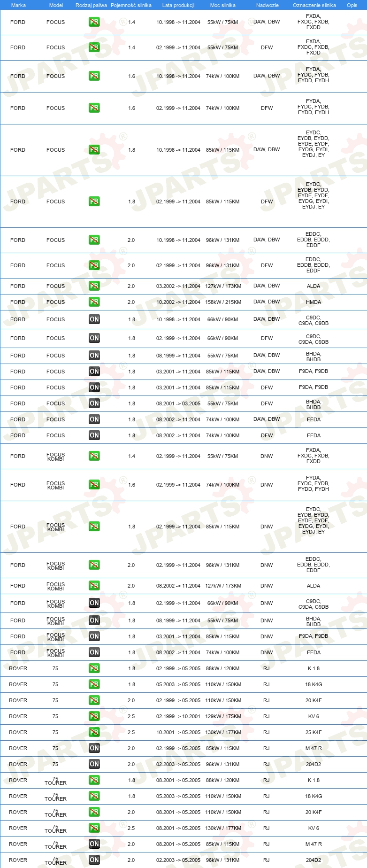Screen dimensions: 367x868
Task: Click petrol icon in Focus Kombi 173KM row
Action: [94, 586]
